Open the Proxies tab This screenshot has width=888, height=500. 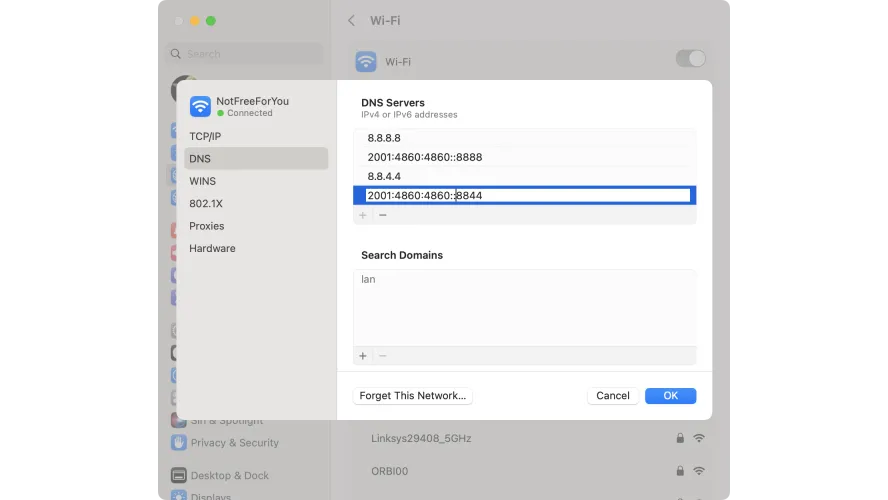coord(207,226)
